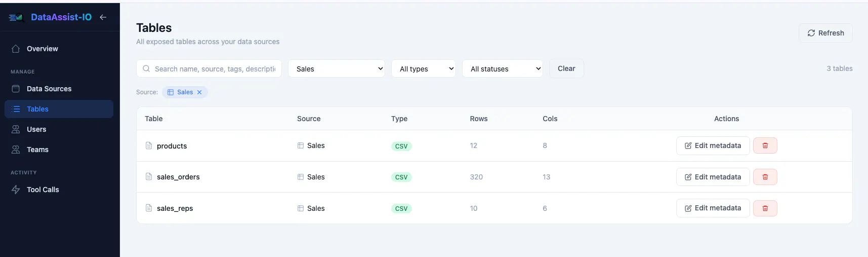The width and height of the screenshot is (868, 257).
Task: Focus the search name, source, tags field
Action: coord(209,68)
